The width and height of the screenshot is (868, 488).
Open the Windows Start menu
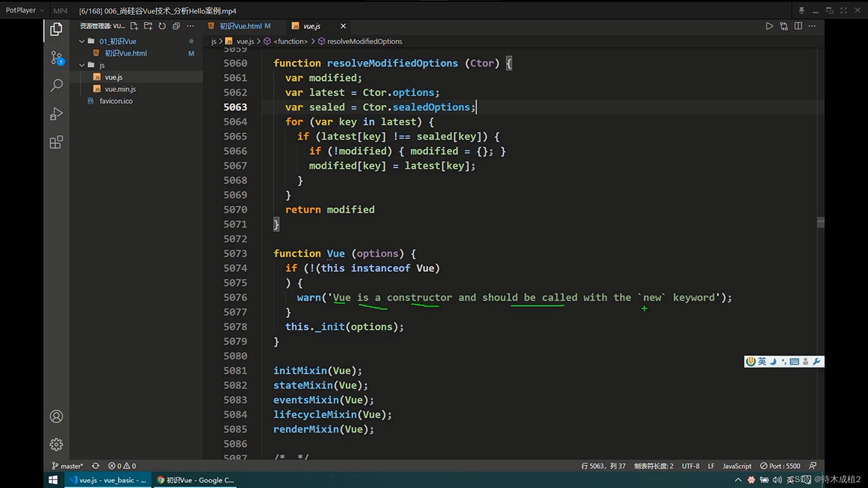tap(53, 480)
